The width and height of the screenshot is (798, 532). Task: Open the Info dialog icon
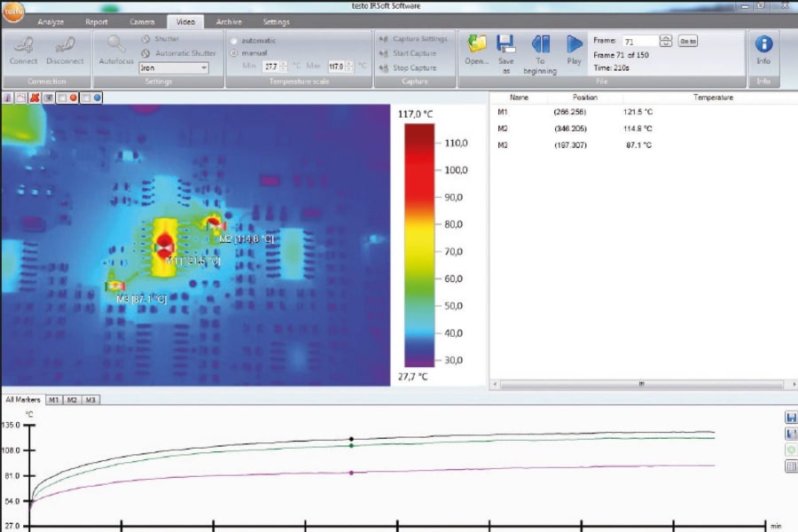pyautogui.click(x=763, y=44)
